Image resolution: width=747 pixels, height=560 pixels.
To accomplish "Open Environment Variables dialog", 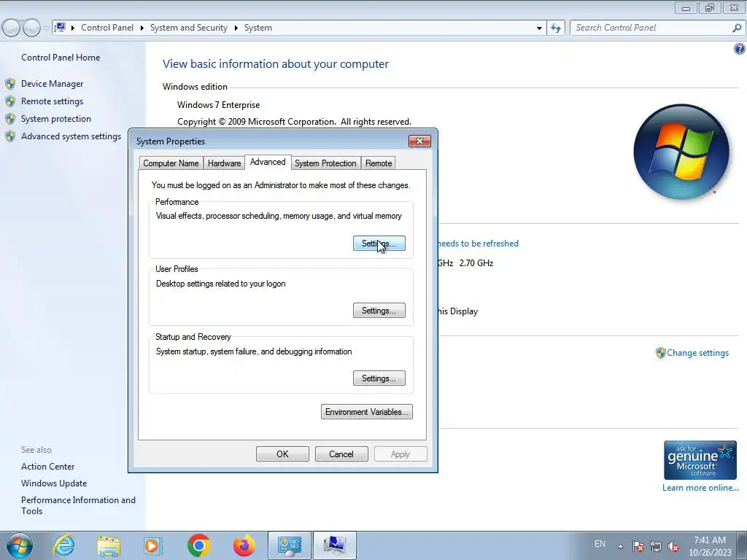I will (367, 412).
